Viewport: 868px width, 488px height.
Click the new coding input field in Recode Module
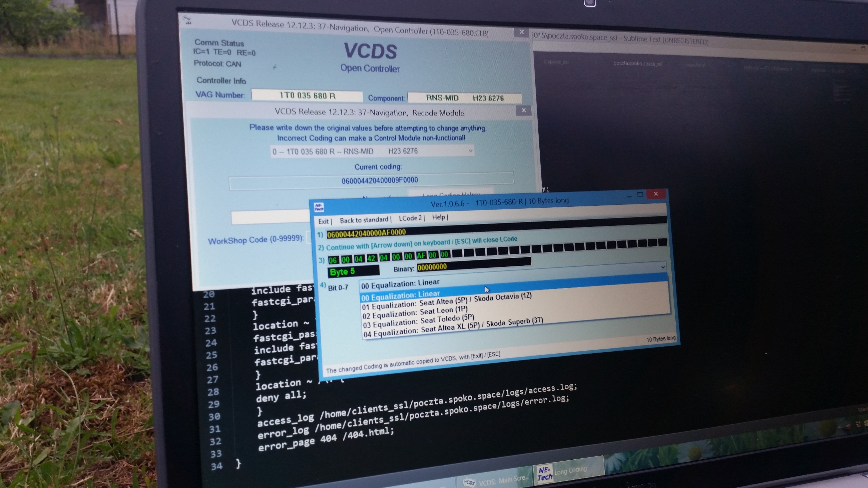tap(270, 217)
